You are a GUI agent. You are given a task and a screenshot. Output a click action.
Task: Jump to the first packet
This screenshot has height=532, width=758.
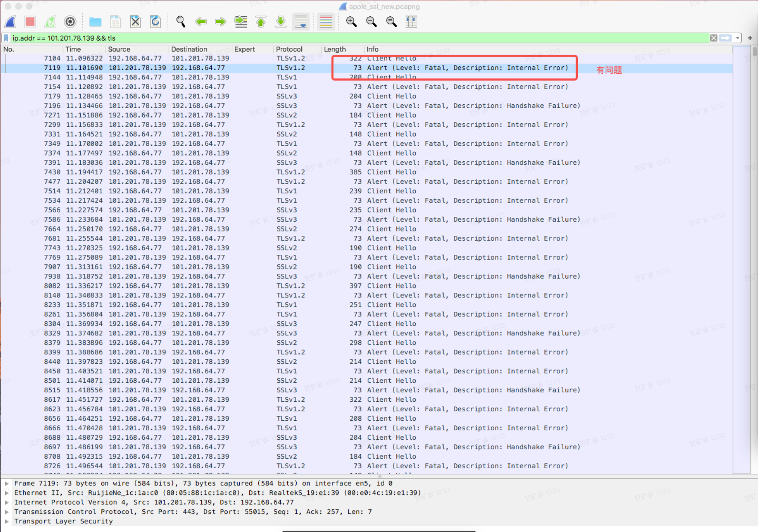261,22
